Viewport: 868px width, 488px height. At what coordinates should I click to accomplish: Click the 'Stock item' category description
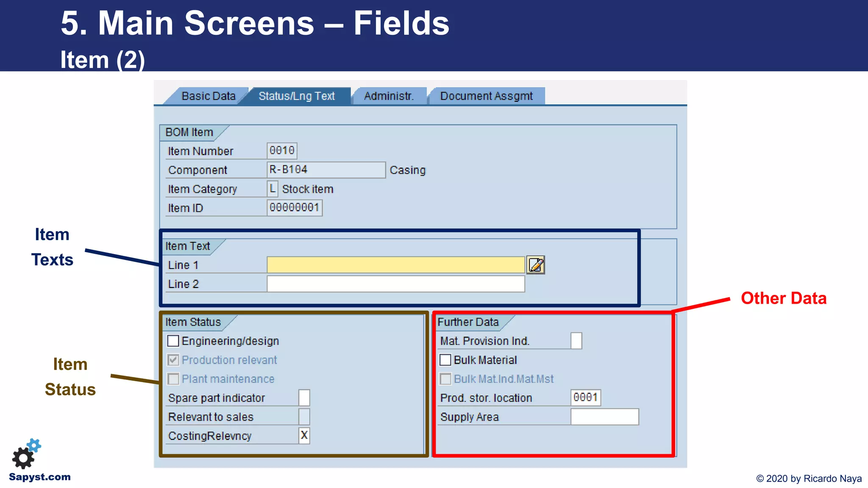pos(308,189)
